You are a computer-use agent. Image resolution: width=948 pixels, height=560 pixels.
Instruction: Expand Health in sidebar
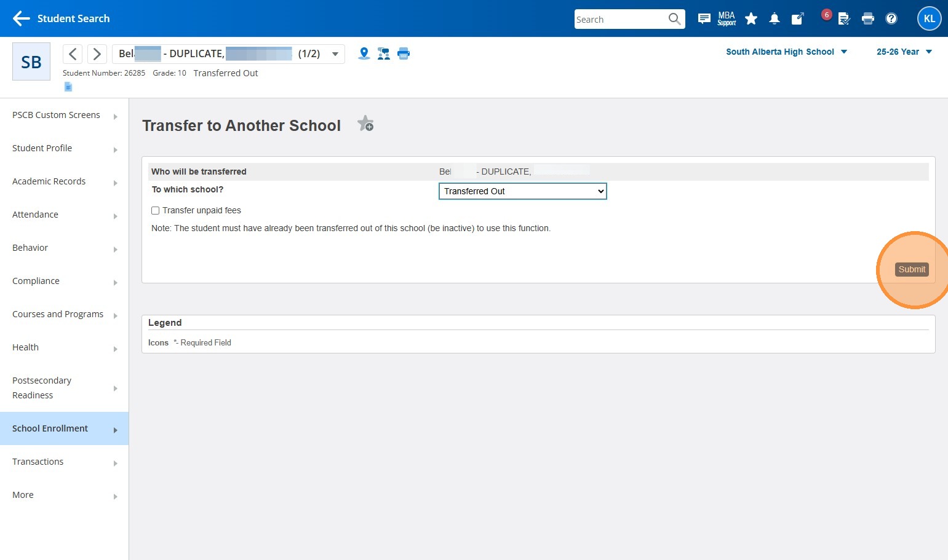tap(65, 347)
